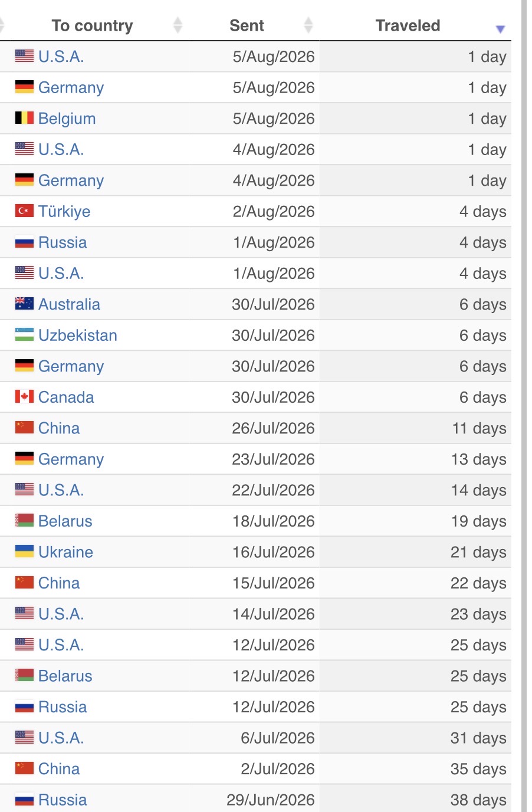
Task: Click the Canada flag icon
Action: point(24,397)
